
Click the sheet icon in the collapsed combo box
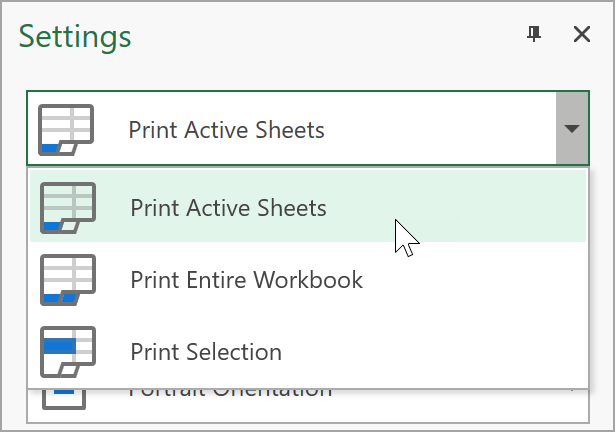coord(65,129)
